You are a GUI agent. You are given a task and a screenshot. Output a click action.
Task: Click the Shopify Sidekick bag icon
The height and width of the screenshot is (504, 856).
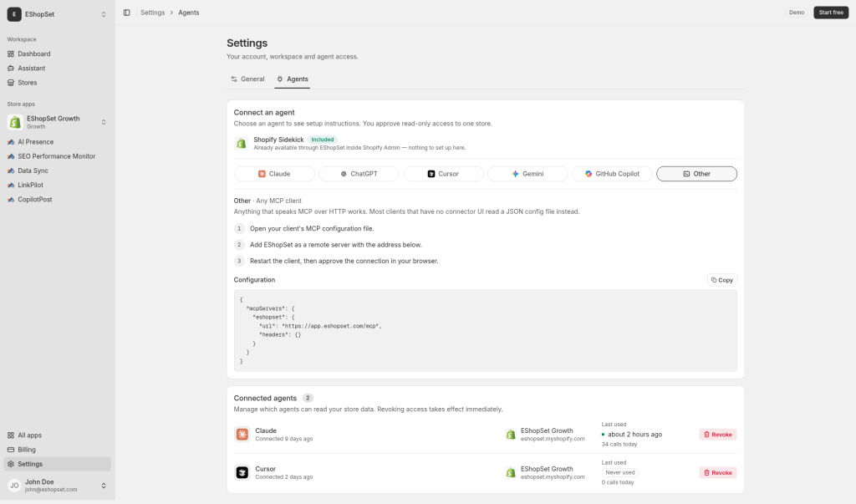pos(241,144)
